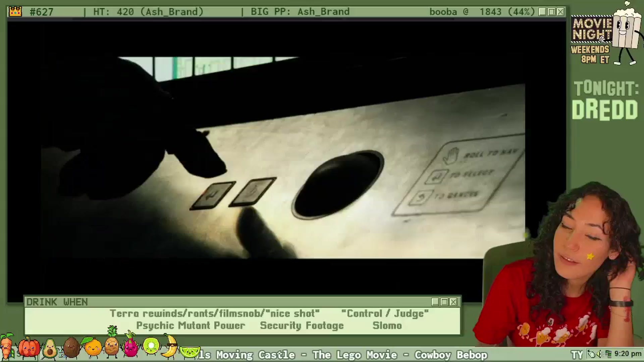The image size is (644, 362).
Task: Click 'Cowboy Bebop' in ticker
Action: 451,355
